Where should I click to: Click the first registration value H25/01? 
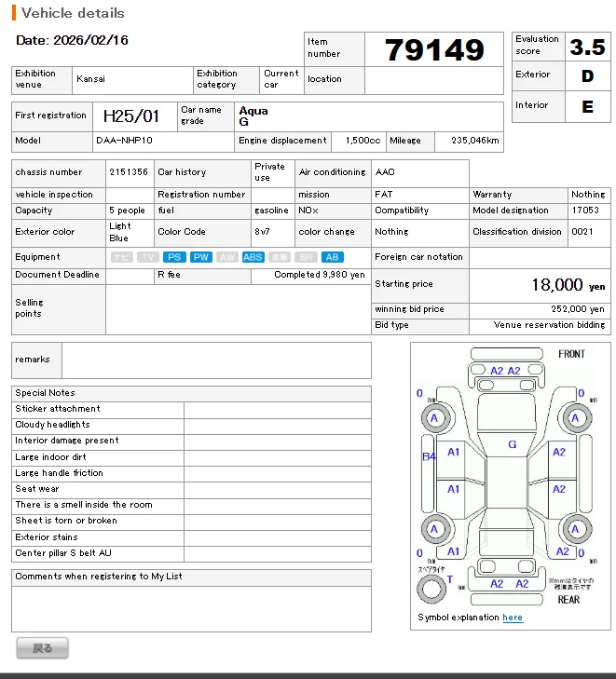131,116
